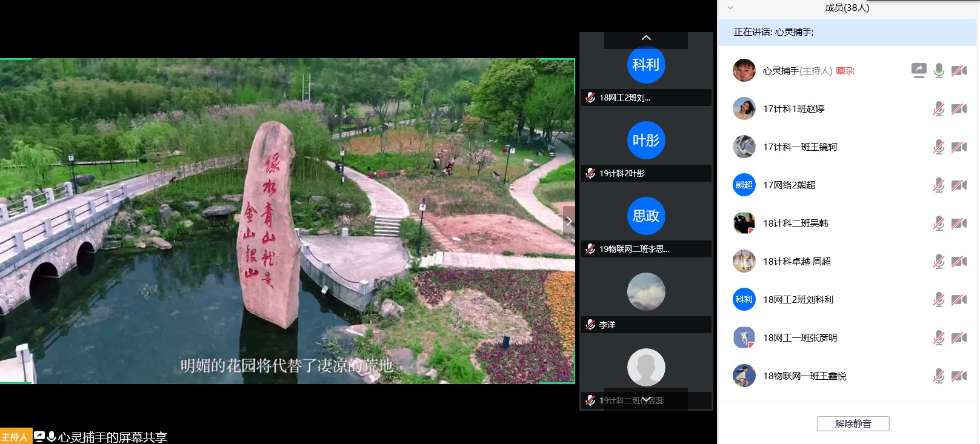The image size is (980, 444).
Task: Collapse the video strip with side arrow
Action: point(568,222)
